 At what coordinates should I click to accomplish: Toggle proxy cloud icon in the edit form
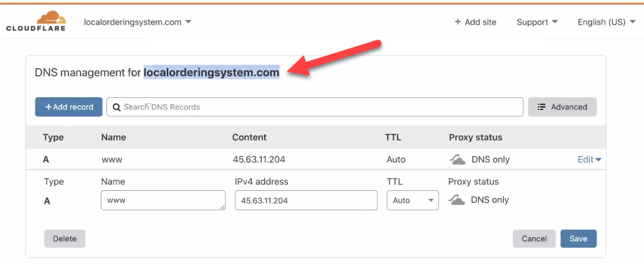click(x=457, y=200)
